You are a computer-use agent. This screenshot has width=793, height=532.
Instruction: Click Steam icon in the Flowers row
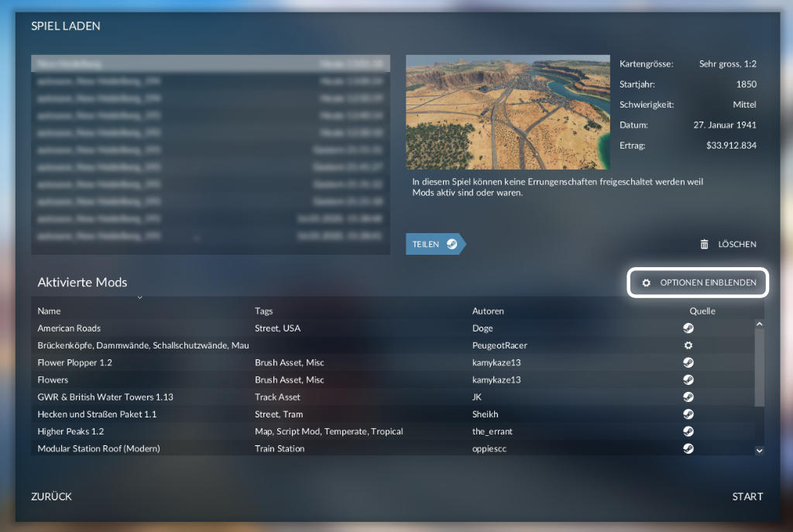click(x=688, y=379)
